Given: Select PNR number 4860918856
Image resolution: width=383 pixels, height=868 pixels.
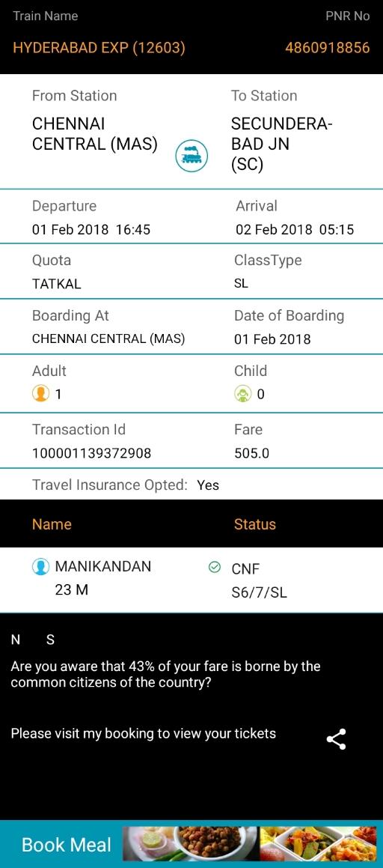Looking at the screenshot, I should (x=327, y=48).
